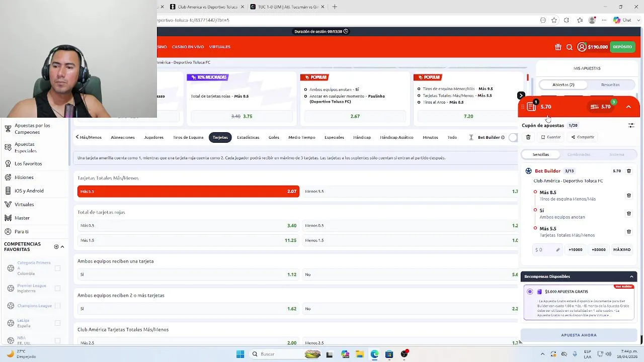Open iOS y Android in sidebar
This screenshot has height=362, width=644.
(x=29, y=191)
